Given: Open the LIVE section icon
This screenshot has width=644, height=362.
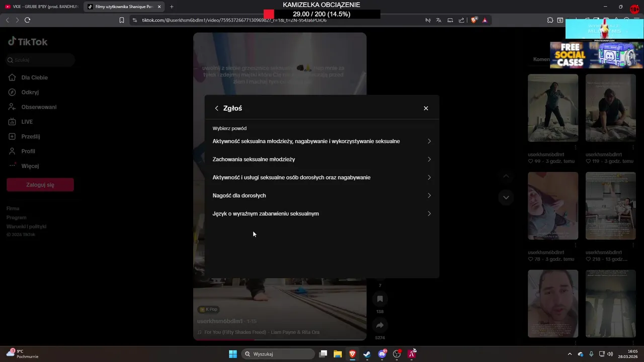Looking at the screenshot, I should click(x=13, y=122).
